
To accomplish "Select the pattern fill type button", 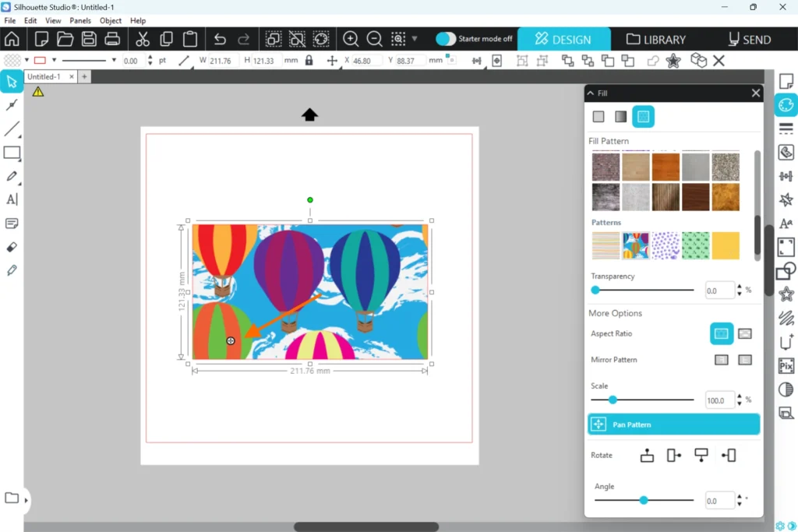I will 643,117.
